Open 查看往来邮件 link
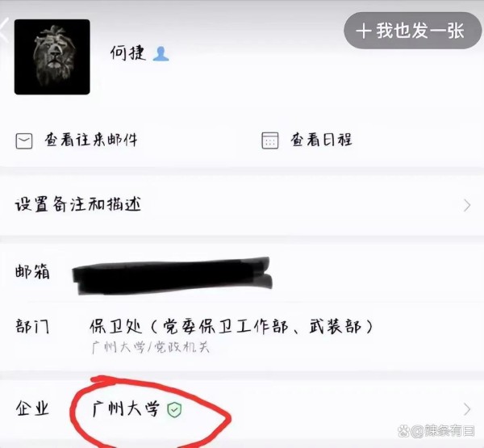This screenshot has width=484, height=448. (91, 140)
